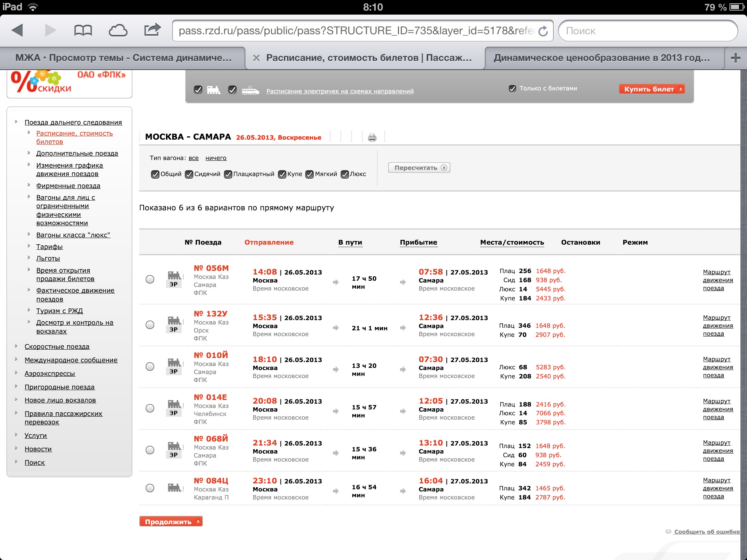Tap the share arrow icon
The width and height of the screenshot is (747, 560).
(152, 30)
